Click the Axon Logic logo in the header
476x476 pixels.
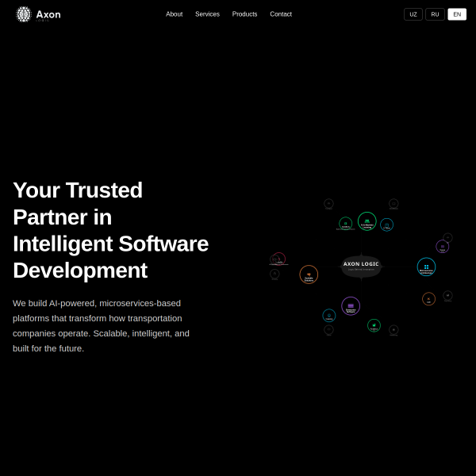(38, 14)
